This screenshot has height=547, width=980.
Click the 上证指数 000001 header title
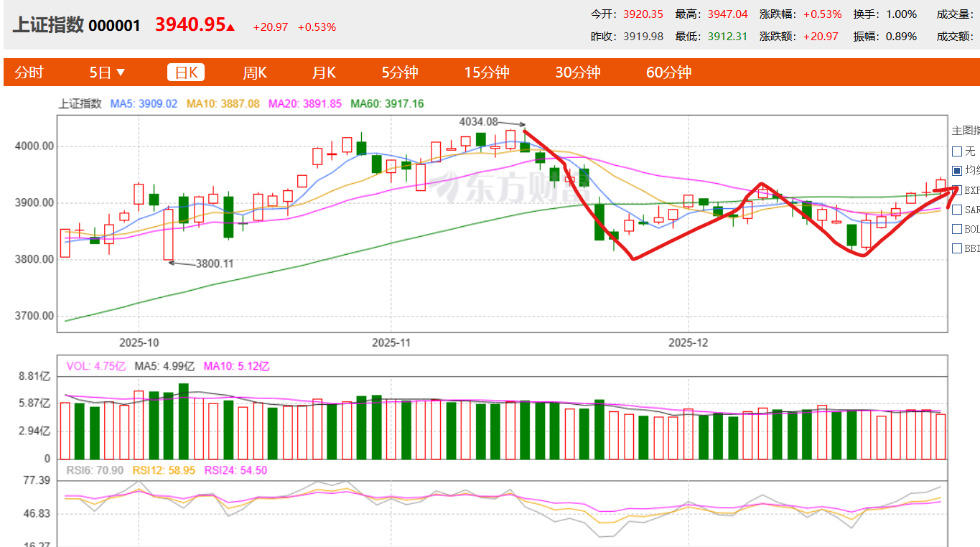[76, 25]
